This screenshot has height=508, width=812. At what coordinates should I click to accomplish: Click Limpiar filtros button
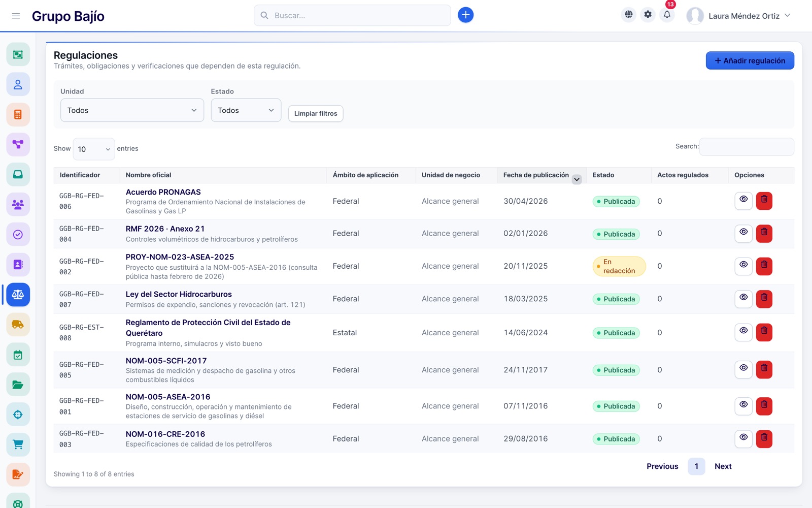(316, 113)
